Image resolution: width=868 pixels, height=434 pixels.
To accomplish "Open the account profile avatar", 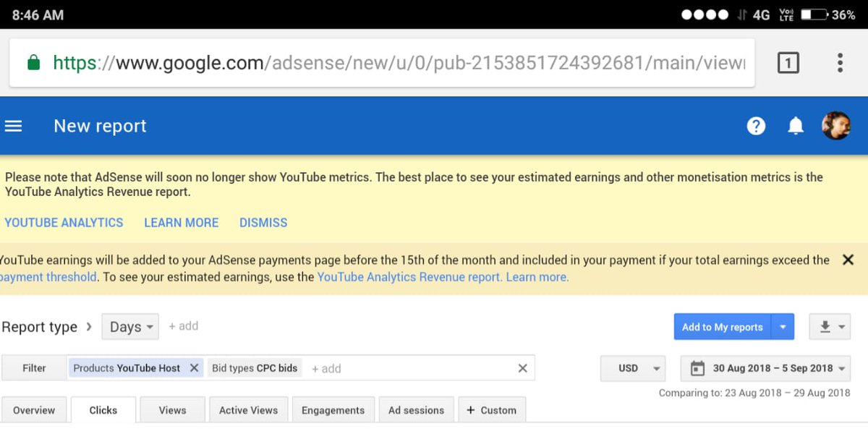I will point(836,126).
